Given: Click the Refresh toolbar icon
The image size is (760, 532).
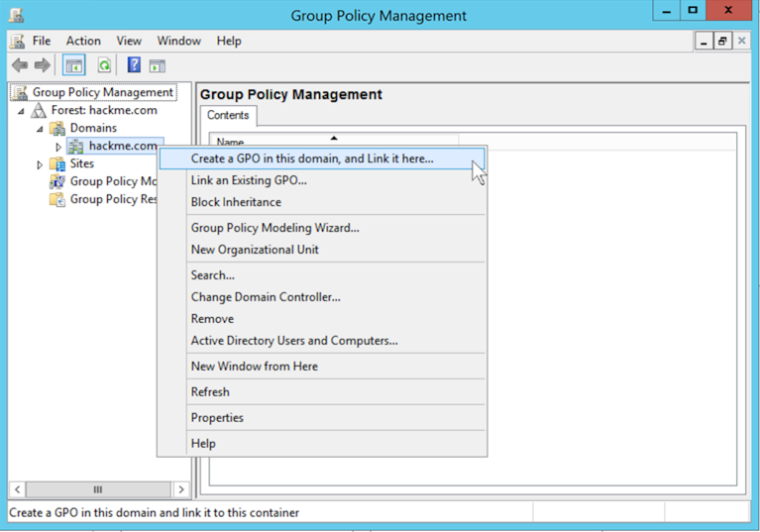Looking at the screenshot, I should [x=104, y=65].
